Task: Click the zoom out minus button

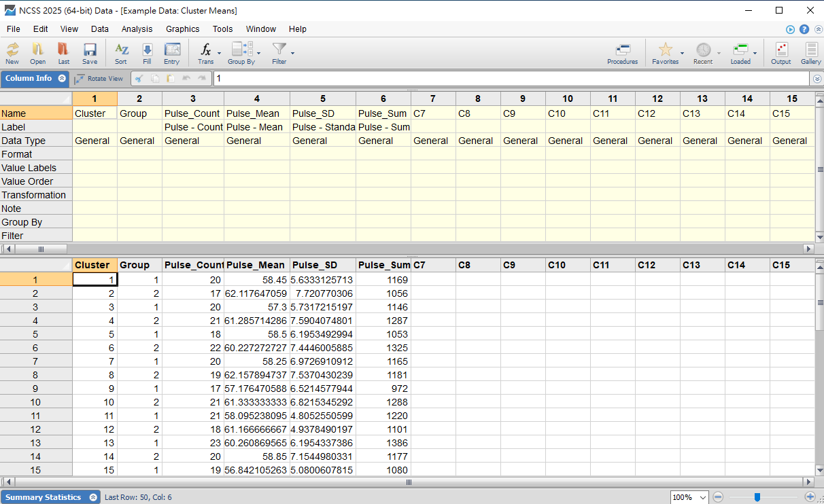Action: (719, 497)
